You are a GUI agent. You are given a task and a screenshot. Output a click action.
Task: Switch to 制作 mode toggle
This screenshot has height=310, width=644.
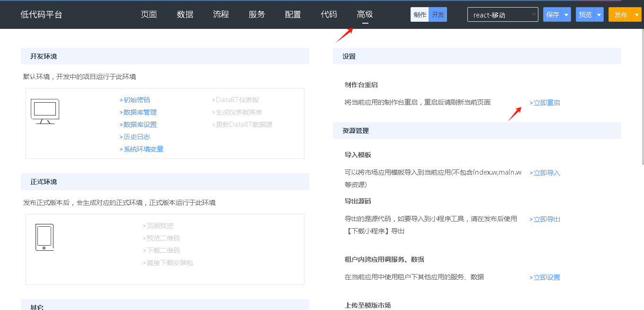[x=420, y=15]
